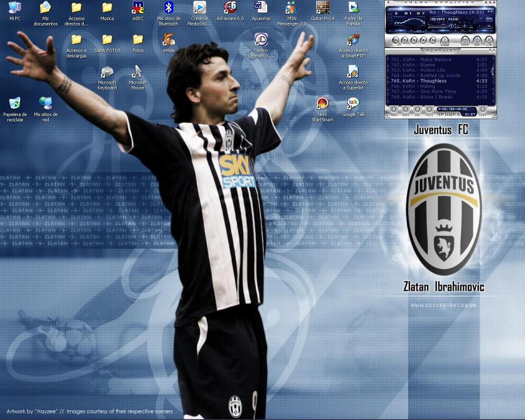Select track 764 KoRn - Bottled Up Inside
525x420 pixels.
439,75
